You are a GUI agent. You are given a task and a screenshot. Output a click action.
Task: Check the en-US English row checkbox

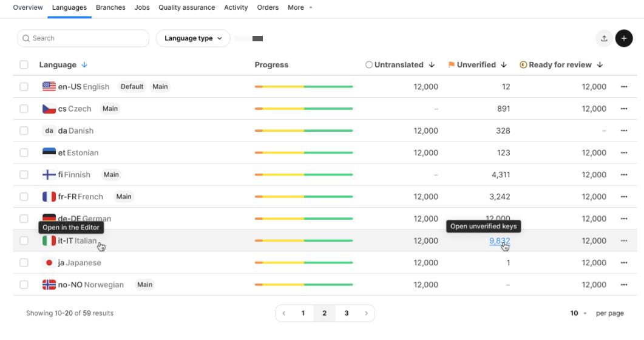pyautogui.click(x=24, y=87)
